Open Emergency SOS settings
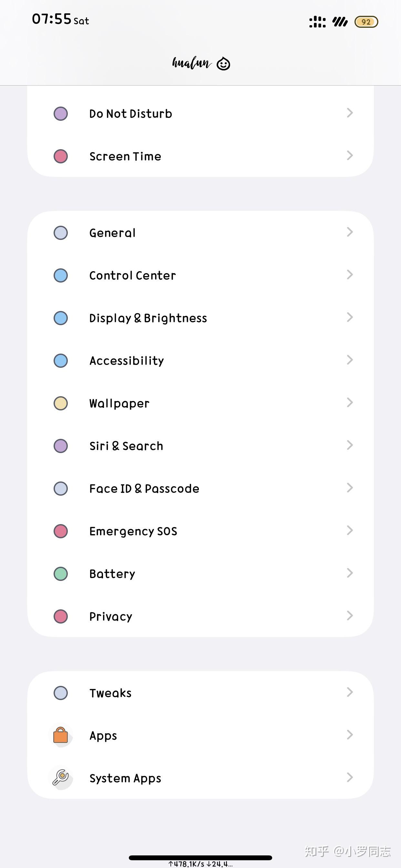The image size is (401, 868). click(200, 531)
